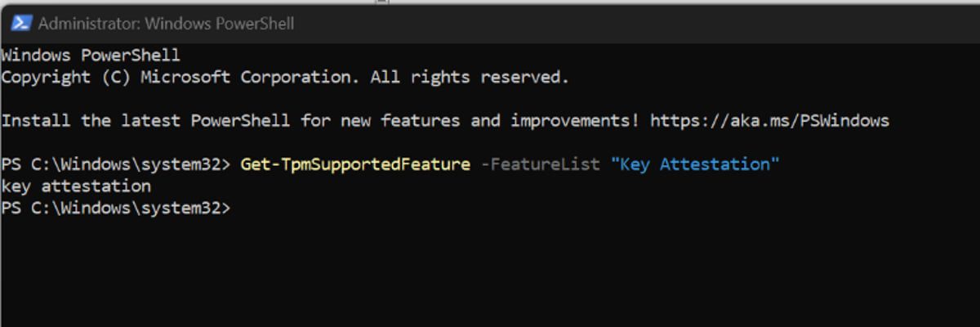Click the 'All rights reserved.' text
This screenshot has height=327, width=980.
[x=470, y=78]
